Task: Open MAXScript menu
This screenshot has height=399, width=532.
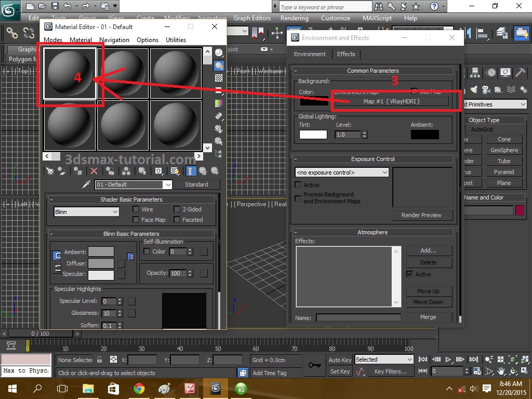Action: click(x=377, y=18)
